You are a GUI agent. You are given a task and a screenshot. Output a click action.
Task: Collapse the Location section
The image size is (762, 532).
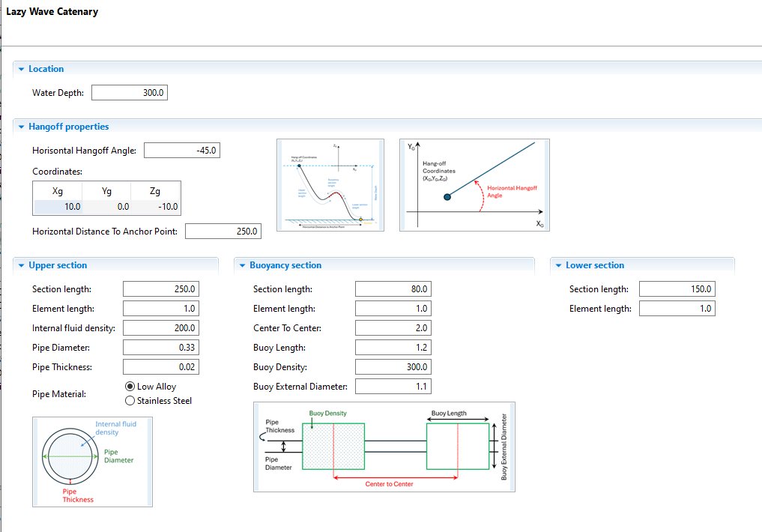click(x=22, y=69)
